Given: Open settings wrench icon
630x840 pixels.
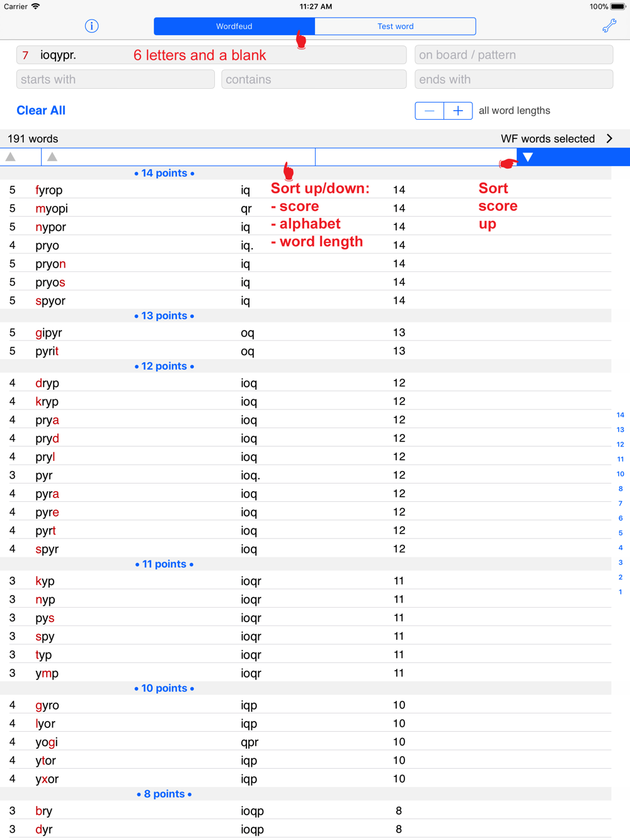Looking at the screenshot, I should [609, 26].
